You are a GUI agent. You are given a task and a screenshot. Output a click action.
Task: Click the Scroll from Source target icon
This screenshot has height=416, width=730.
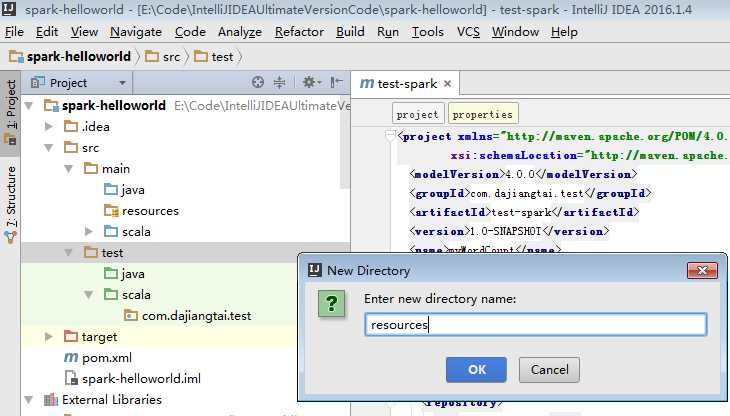[258, 82]
